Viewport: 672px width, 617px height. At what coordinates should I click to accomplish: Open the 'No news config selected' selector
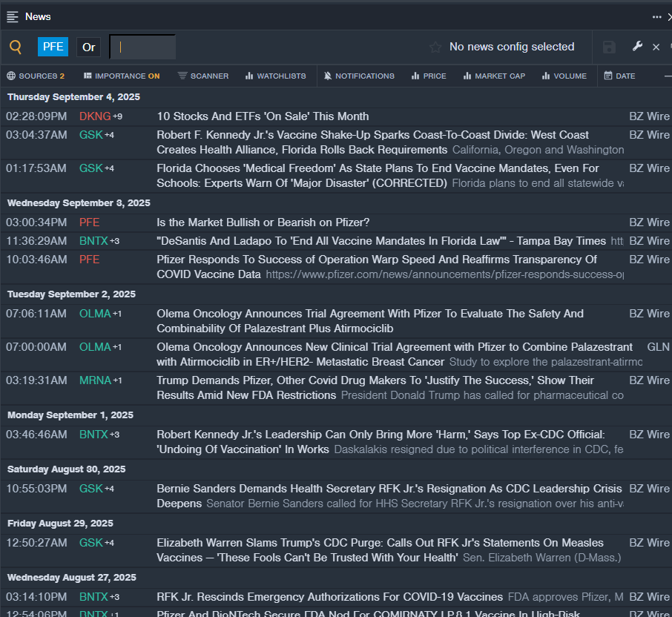512,47
